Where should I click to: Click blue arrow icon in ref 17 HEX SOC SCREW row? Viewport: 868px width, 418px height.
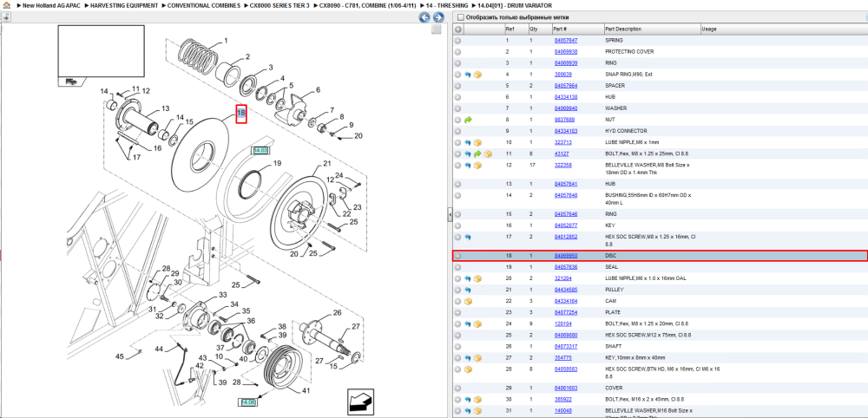point(468,237)
